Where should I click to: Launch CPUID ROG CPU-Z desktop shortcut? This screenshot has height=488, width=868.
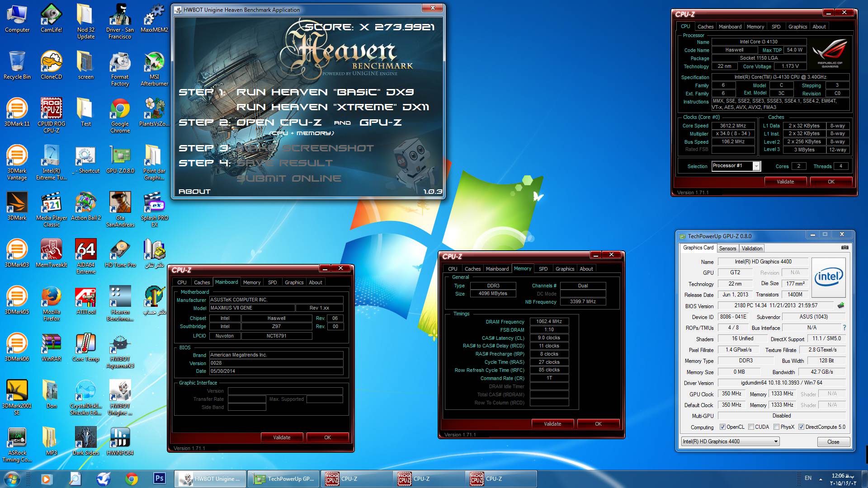point(51,115)
